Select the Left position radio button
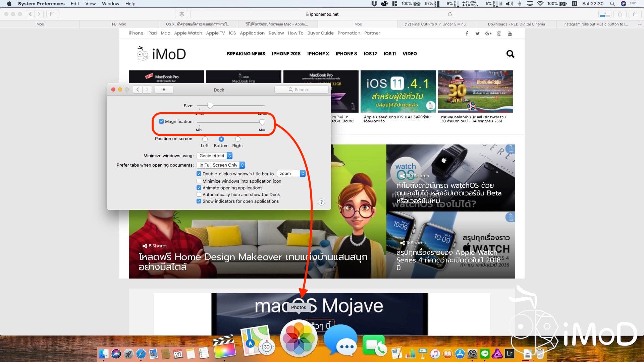 tap(205, 139)
